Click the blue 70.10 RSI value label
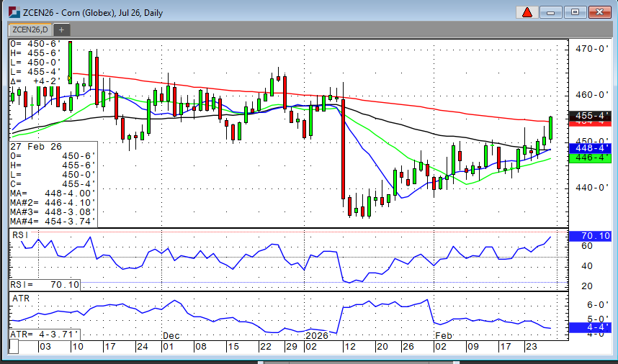This screenshot has width=618, height=364. (590, 236)
